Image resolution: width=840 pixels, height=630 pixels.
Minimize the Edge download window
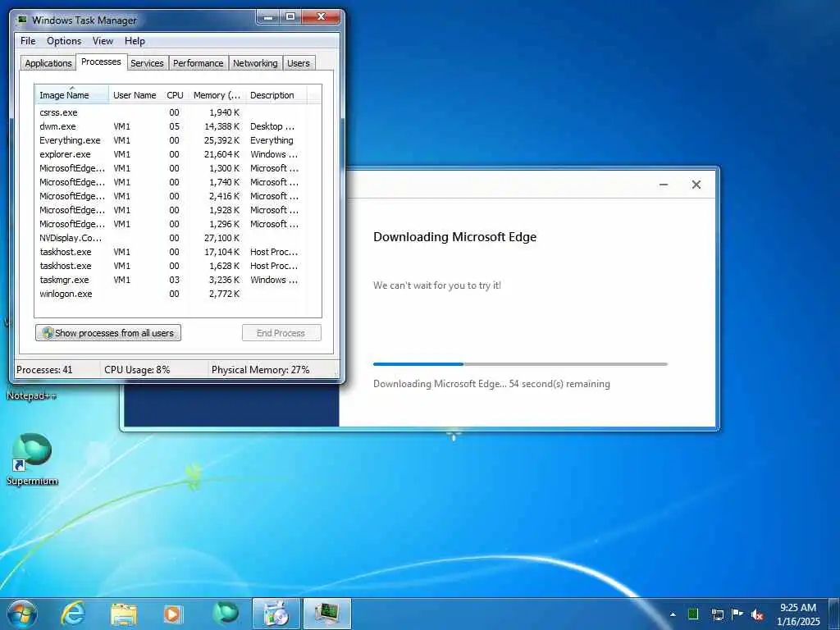pos(663,185)
